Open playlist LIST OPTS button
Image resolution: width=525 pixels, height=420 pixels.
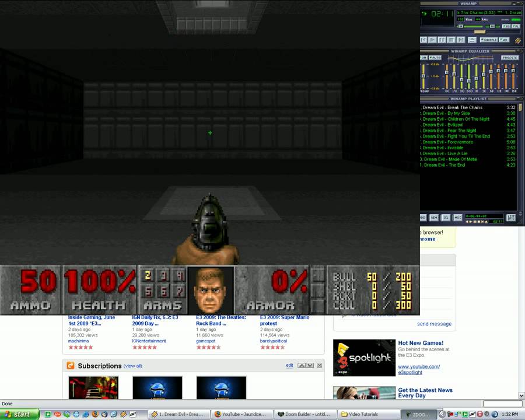[x=511, y=218]
